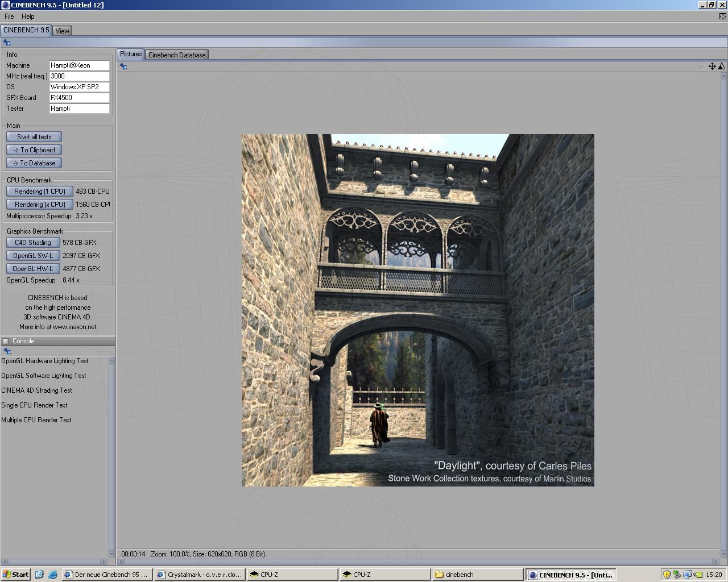Click the Console horizontal scroll right arrow
728x582 pixels.
104,562
